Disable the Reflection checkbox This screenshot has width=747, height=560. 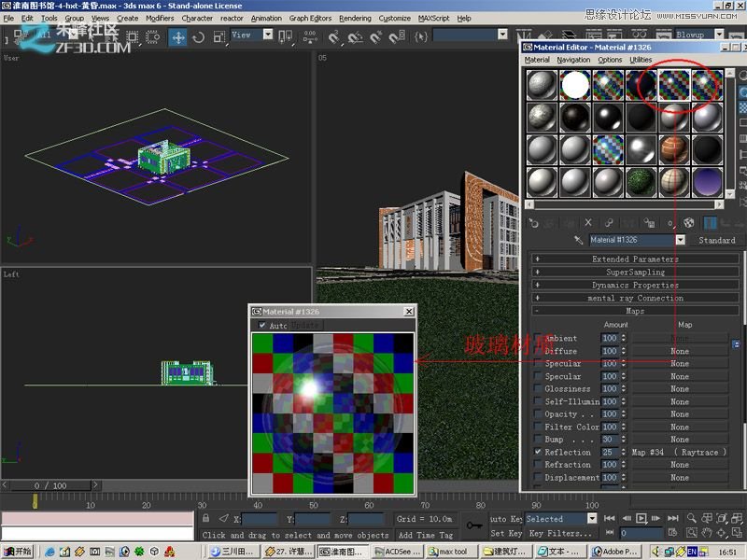click(536, 452)
